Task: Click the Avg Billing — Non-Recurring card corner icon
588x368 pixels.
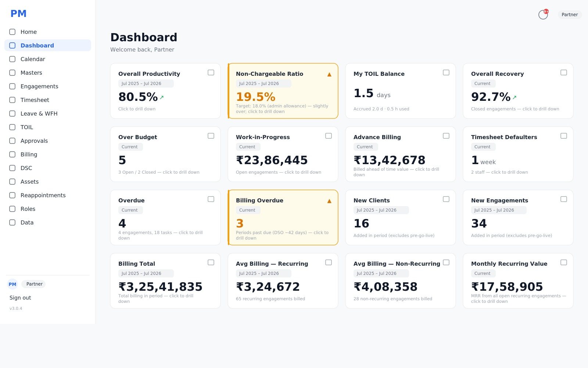Action: pos(446,262)
